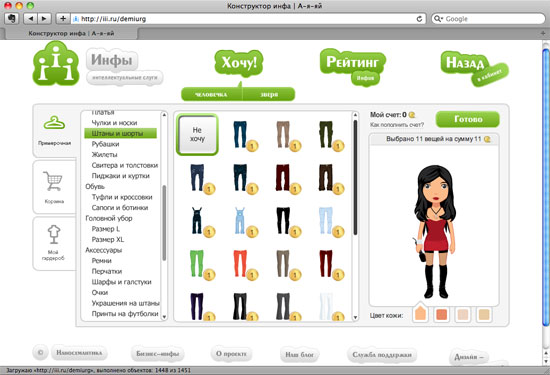Focus the Google search field
Image resolution: width=550 pixels, height=375 pixels.
tap(488, 19)
